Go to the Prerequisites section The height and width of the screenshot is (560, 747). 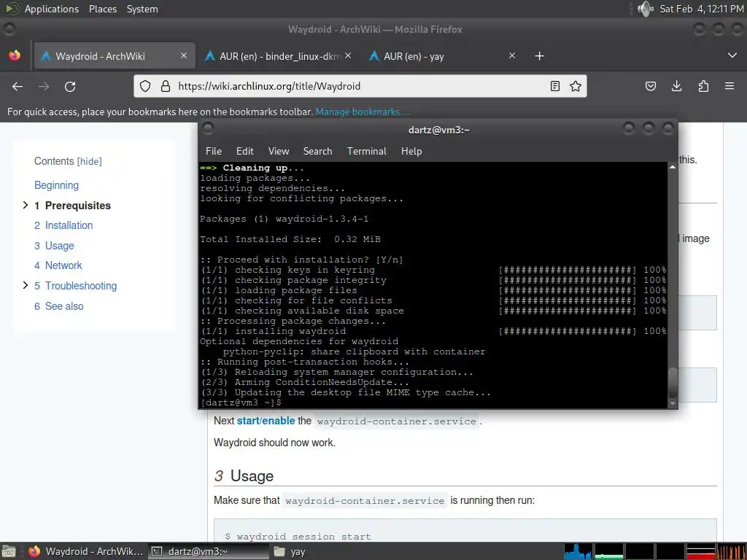72,205
